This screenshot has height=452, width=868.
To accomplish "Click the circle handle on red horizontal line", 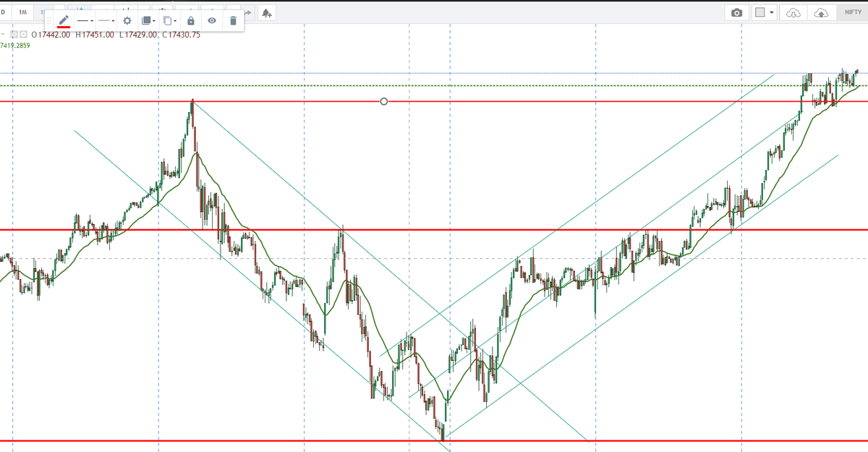I will coord(383,101).
